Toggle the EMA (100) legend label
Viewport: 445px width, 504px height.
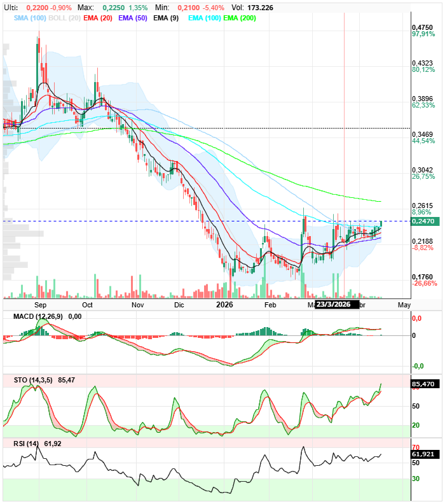205,18
